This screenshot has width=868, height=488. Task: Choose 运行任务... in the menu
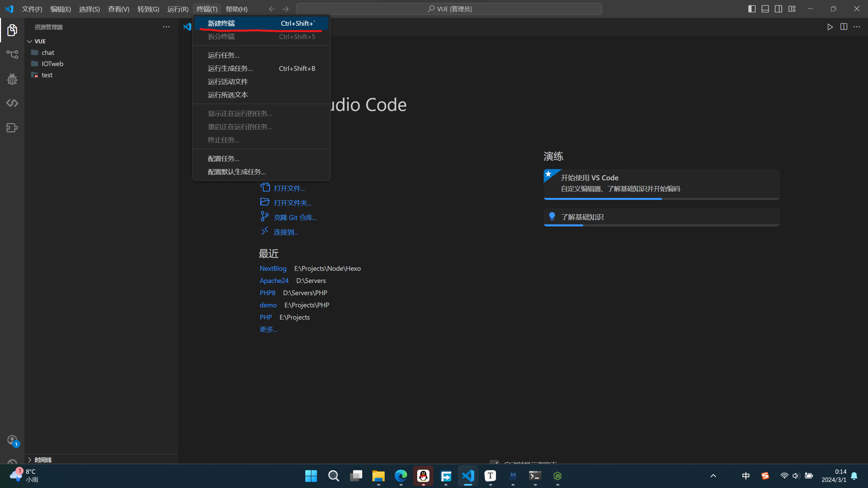point(223,55)
